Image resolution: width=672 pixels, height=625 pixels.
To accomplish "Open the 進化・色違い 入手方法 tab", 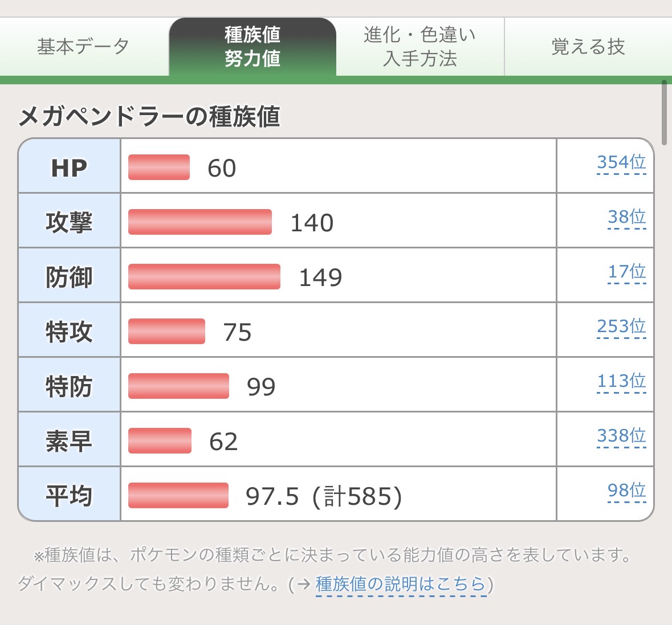I will point(420,47).
